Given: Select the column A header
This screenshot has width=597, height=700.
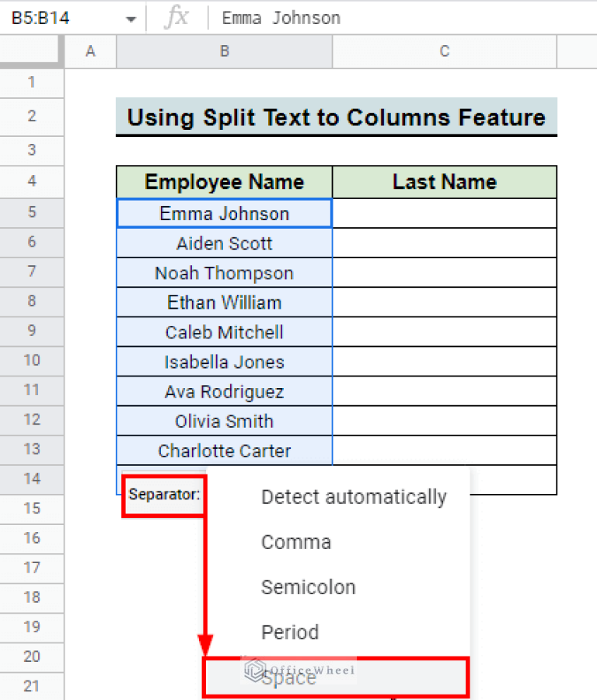Looking at the screenshot, I should [90, 51].
